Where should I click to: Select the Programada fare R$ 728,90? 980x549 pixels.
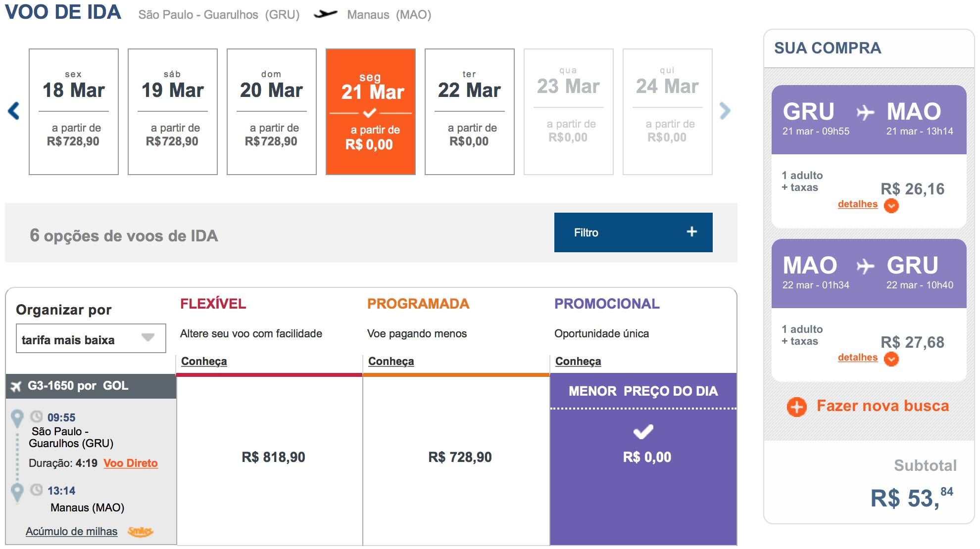tap(460, 457)
